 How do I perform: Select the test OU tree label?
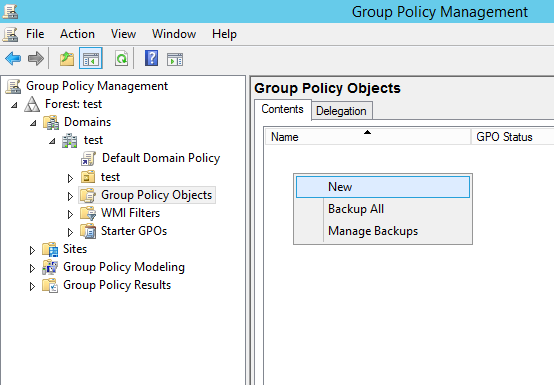pos(110,177)
